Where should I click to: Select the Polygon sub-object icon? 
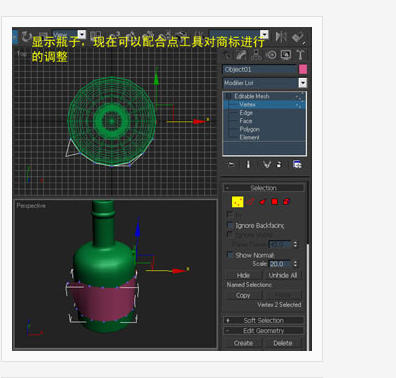coord(275,202)
